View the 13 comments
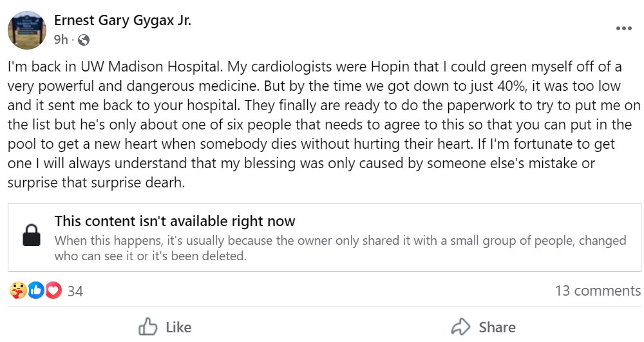The image size is (644, 342). [598, 291]
